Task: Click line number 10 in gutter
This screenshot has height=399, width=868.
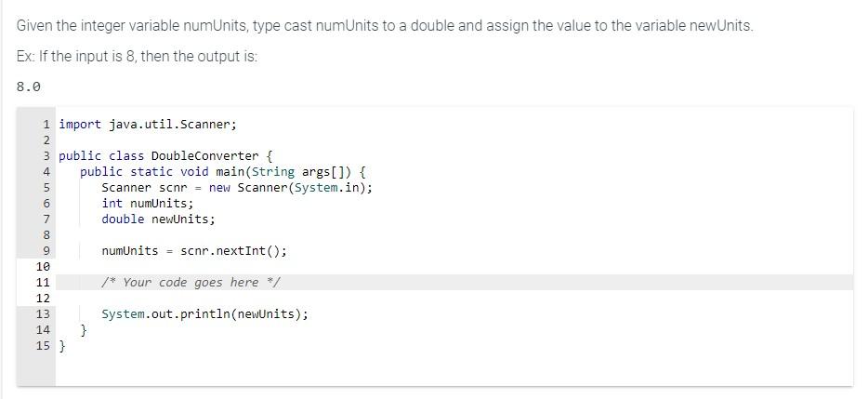Action: [x=43, y=267]
